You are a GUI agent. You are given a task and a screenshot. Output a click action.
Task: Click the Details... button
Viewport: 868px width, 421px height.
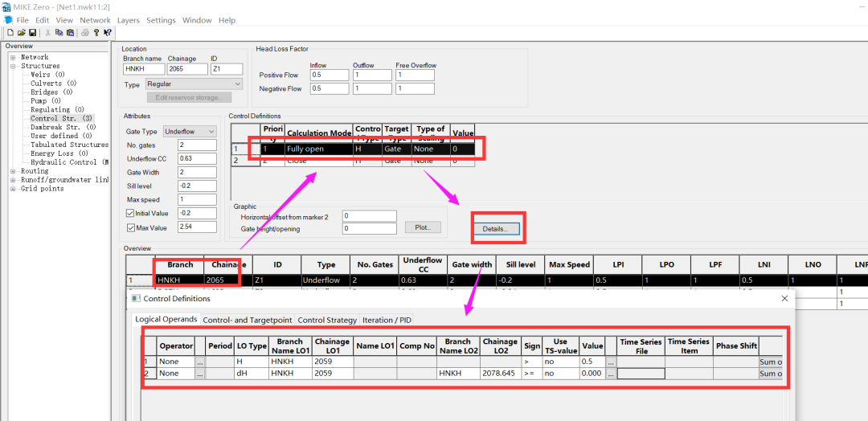pos(497,228)
